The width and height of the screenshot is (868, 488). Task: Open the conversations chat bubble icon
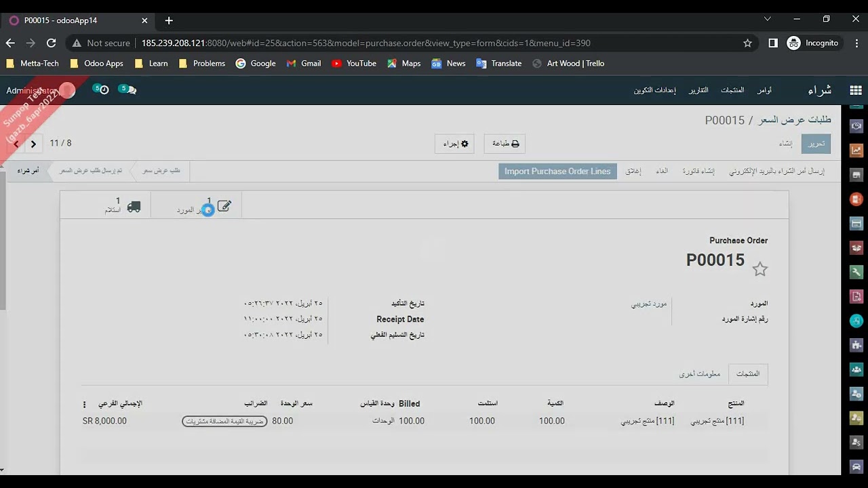127,89
